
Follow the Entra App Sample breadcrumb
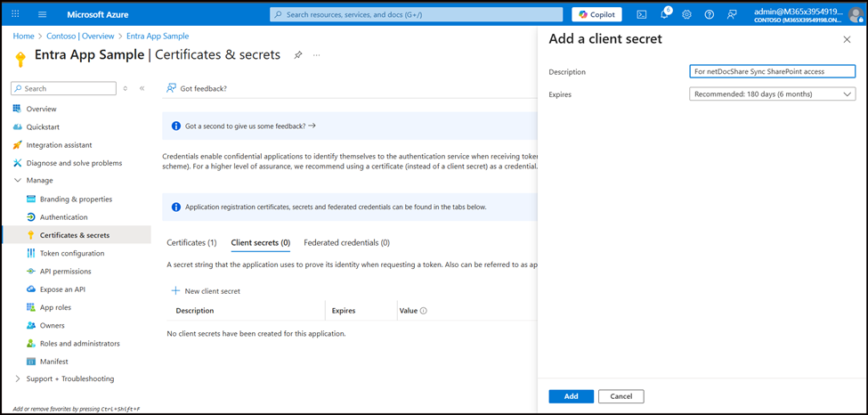[x=158, y=36]
